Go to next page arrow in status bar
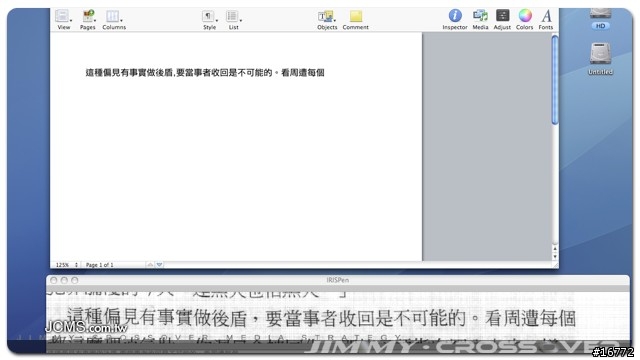The image size is (640, 360). [x=160, y=265]
